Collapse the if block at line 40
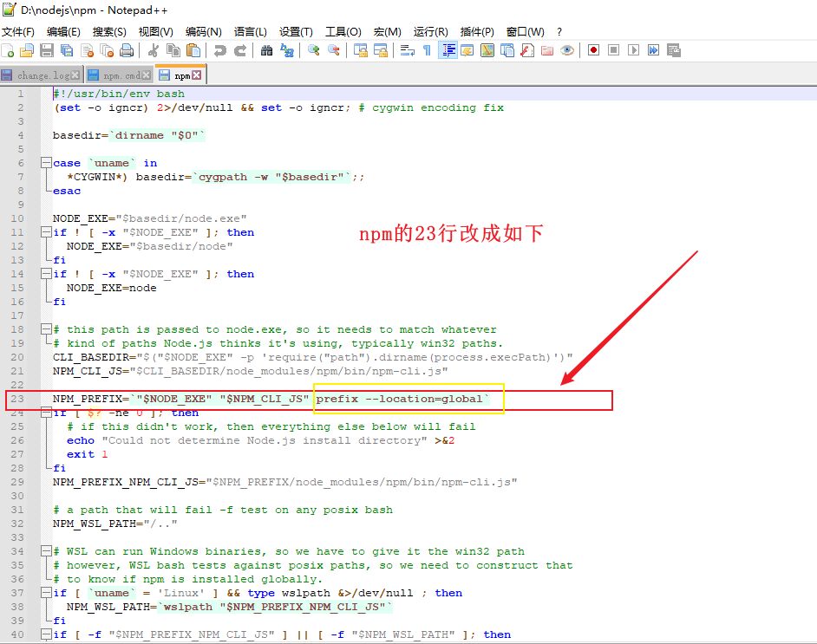The width and height of the screenshot is (817, 644). coord(46,634)
